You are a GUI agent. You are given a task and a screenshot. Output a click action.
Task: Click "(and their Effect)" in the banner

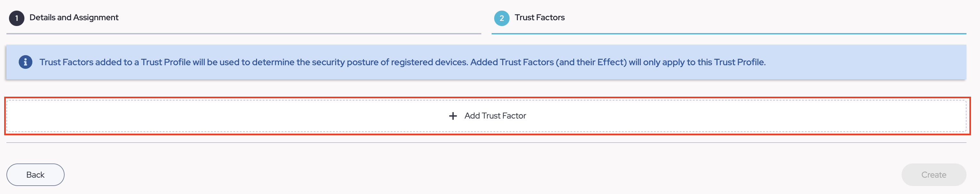(591, 62)
